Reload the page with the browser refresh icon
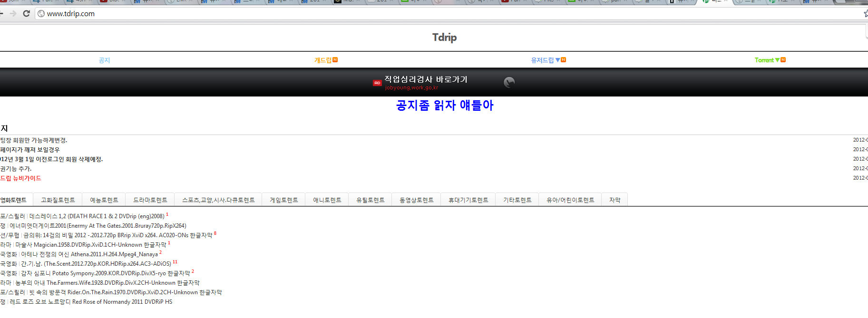This screenshot has height=318, width=868. (27, 13)
